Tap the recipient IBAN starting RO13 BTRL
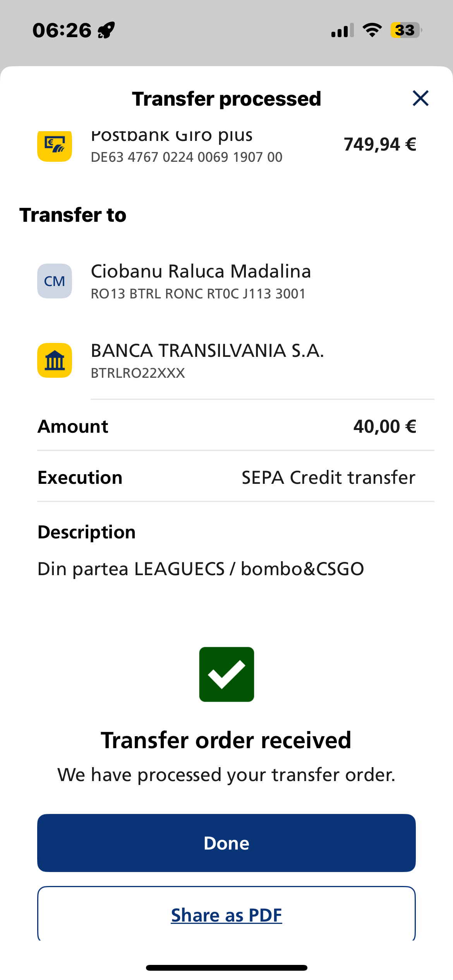This screenshot has width=453, height=980. (x=198, y=294)
